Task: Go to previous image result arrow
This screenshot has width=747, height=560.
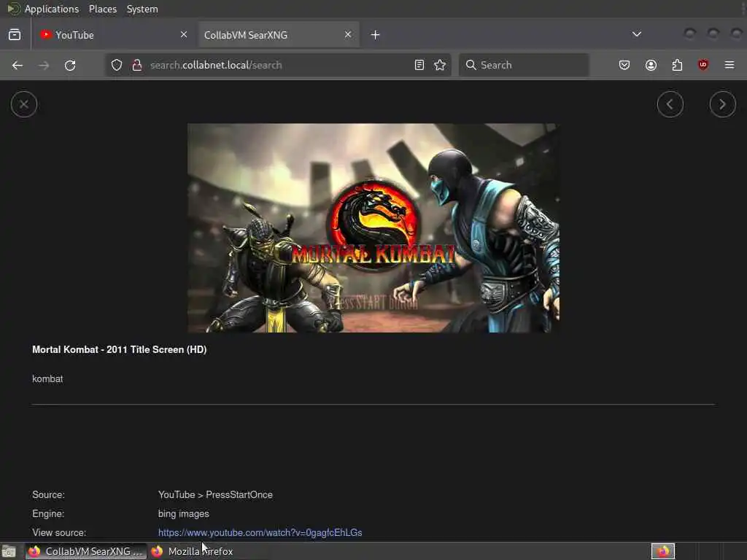Action: 670,104
